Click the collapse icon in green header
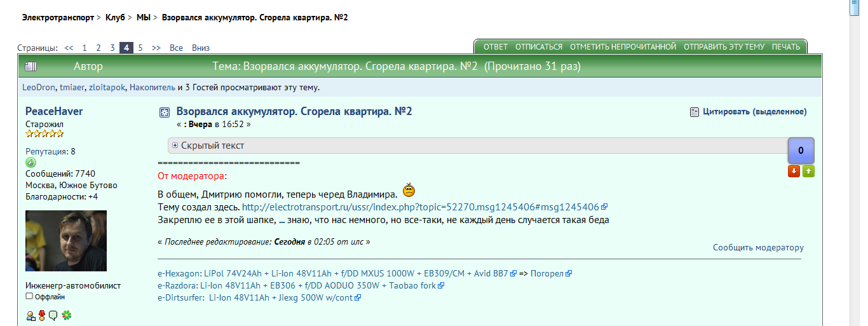This screenshot has height=326, width=868. click(x=32, y=66)
